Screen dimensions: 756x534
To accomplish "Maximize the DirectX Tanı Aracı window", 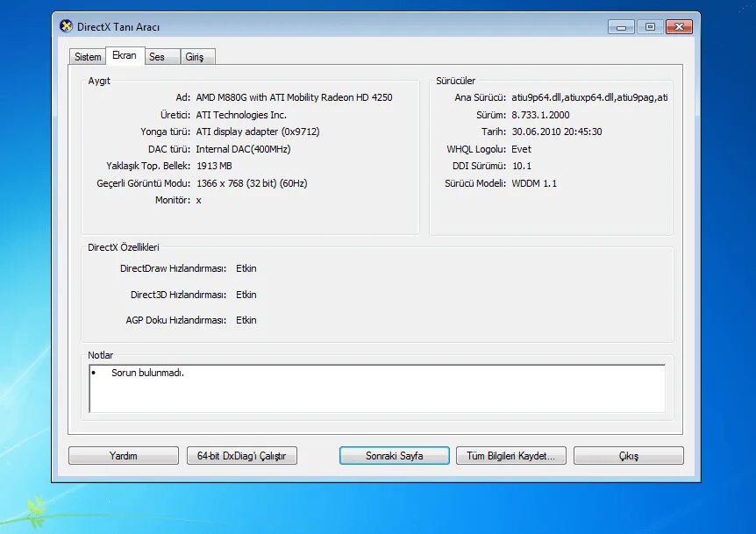I will (x=650, y=27).
